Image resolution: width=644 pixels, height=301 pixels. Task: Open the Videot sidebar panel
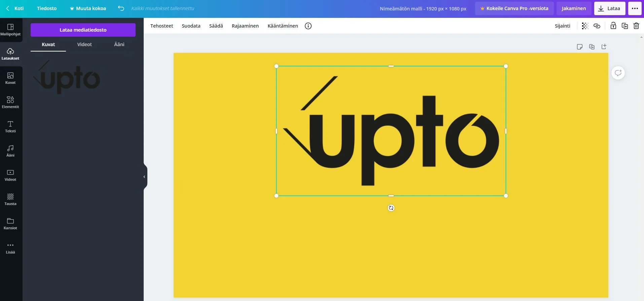pos(10,175)
